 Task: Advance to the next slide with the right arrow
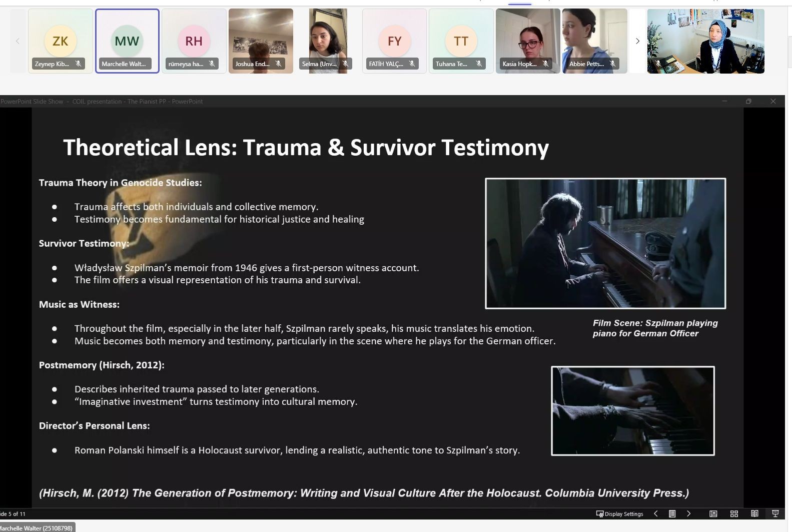(x=689, y=513)
